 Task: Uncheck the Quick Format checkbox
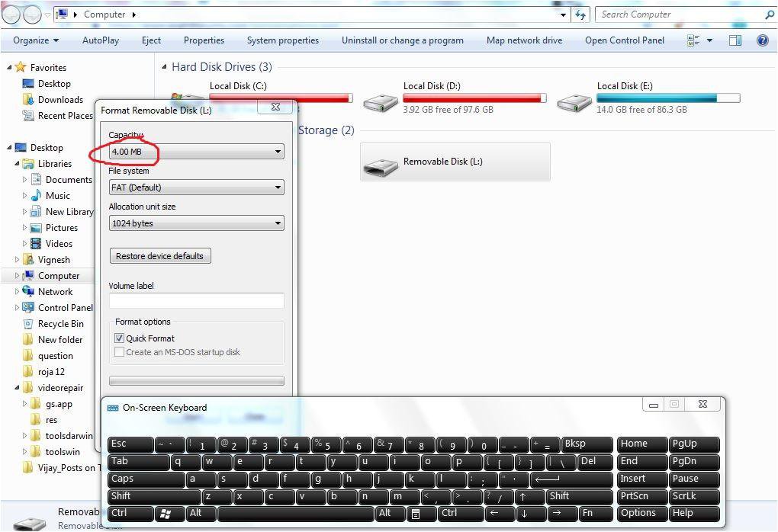tap(120, 338)
